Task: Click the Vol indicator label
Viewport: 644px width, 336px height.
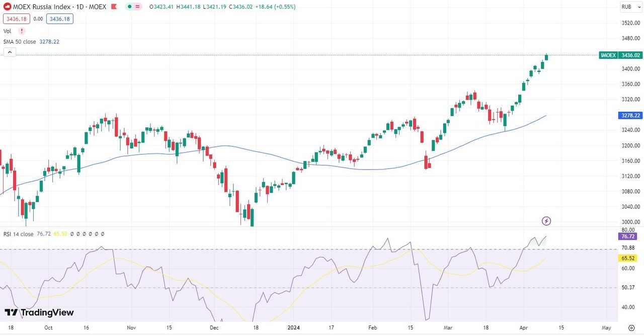Action: pyautogui.click(x=8, y=31)
